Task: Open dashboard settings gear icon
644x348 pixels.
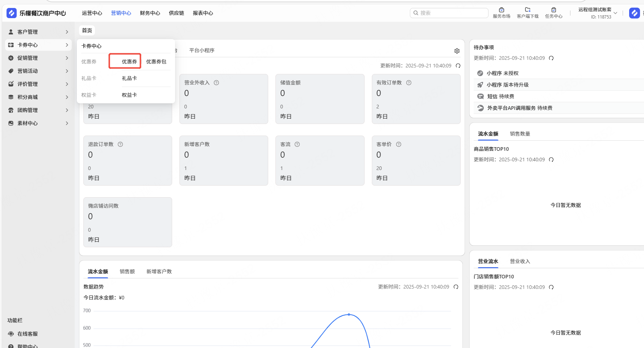Action: click(x=457, y=51)
